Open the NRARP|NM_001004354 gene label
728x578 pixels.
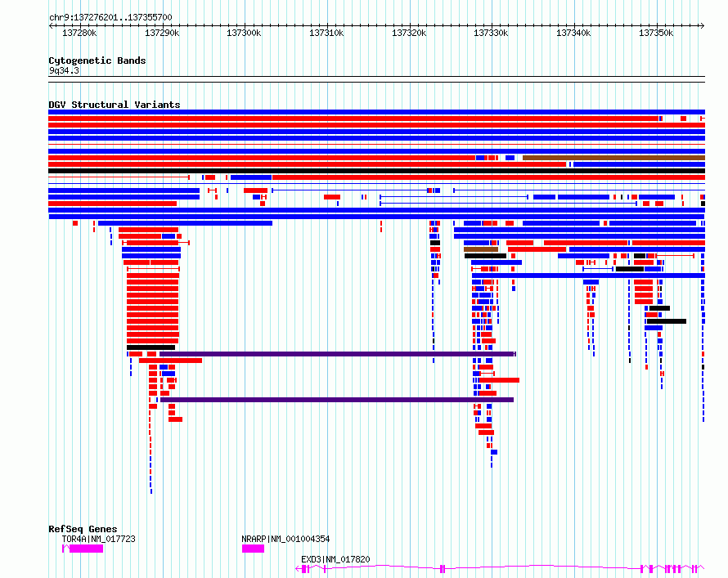point(285,539)
